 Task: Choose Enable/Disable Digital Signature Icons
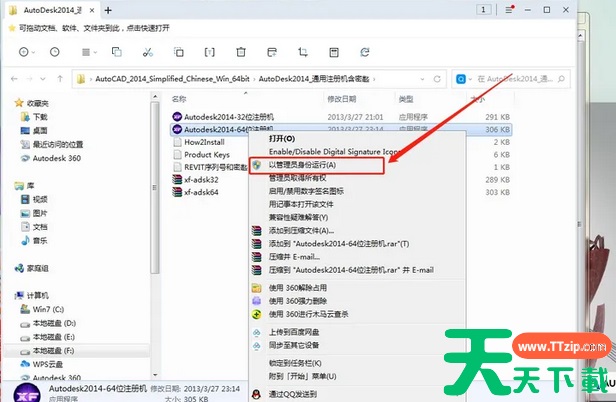(334, 152)
